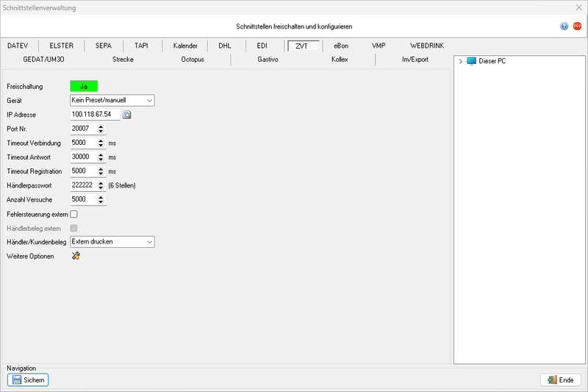
Task: Toggle the green Freischaltung Ja indicator
Action: tap(84, 86)
